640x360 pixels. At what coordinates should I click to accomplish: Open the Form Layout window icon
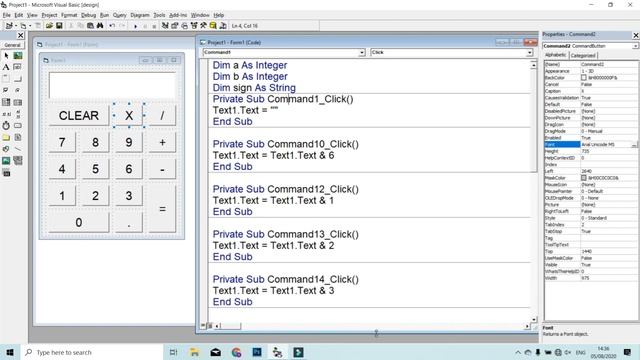pos(184,26)
